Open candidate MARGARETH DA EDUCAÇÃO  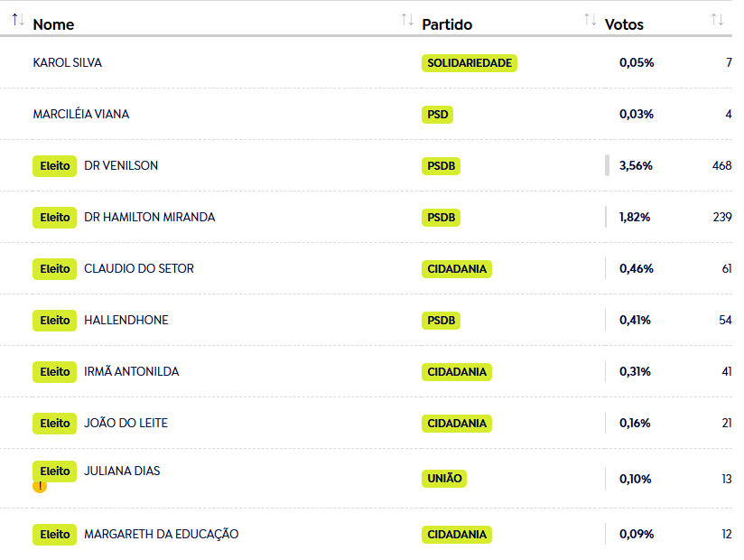point(162,535)
